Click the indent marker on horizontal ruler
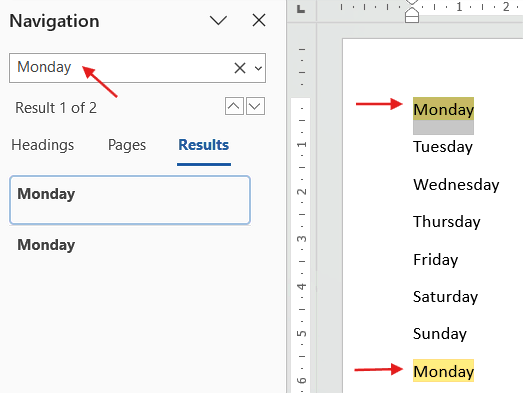This screenshot has width=523, height=393. [412, 13]
